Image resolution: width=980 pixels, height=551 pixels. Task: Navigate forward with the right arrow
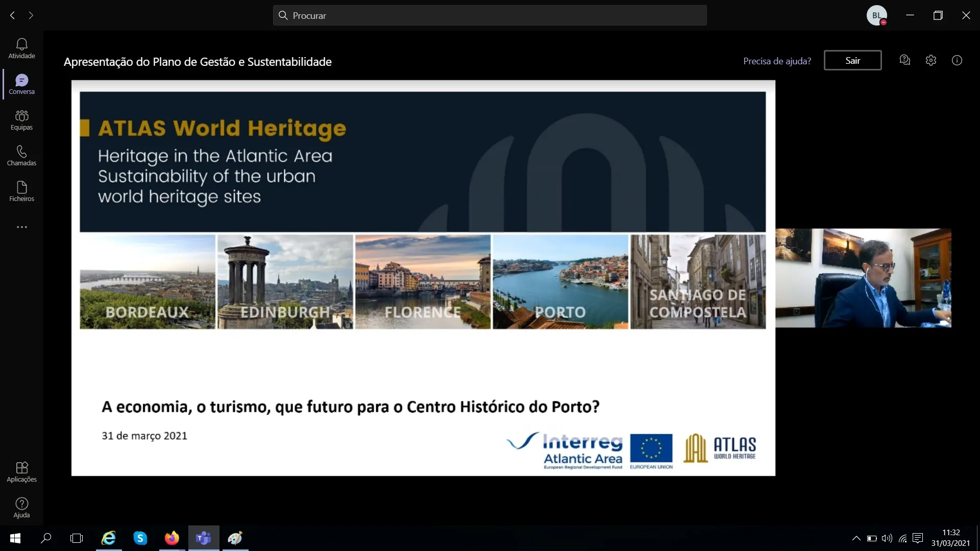click(31, 15)
